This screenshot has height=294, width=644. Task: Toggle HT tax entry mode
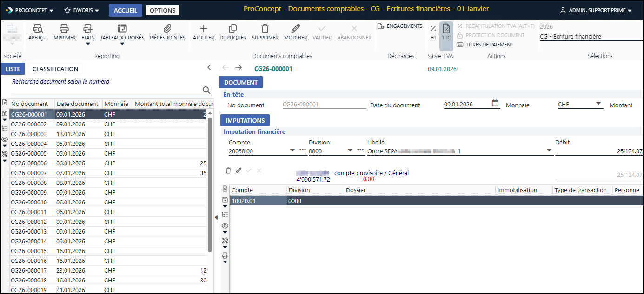point(433,32)
